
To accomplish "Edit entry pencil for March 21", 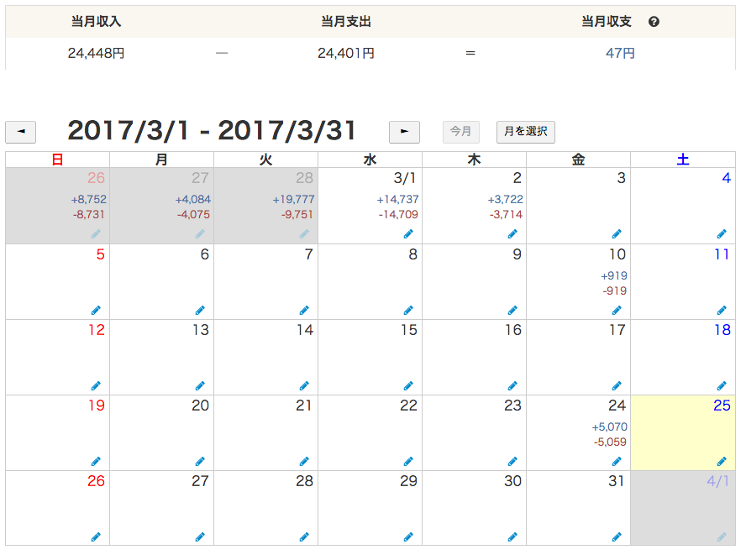I will click(304, 461).
